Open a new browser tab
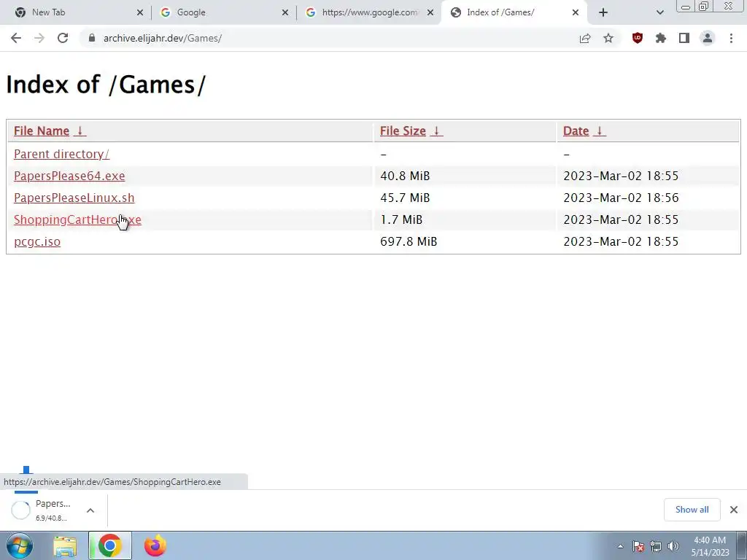Image resolution: width=747 pixels, height=560 pixels. coord(603,12)
